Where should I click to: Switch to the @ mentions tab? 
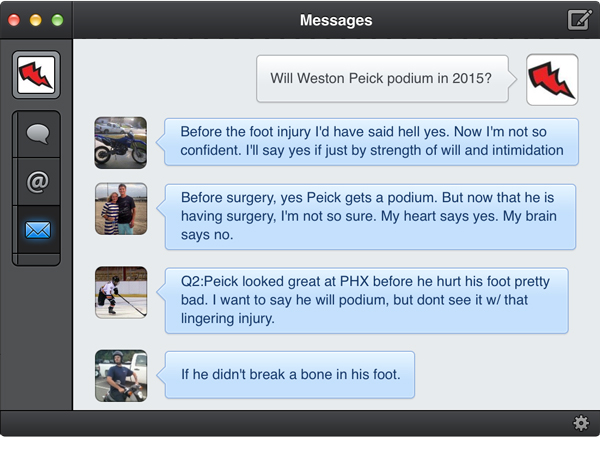37,182
